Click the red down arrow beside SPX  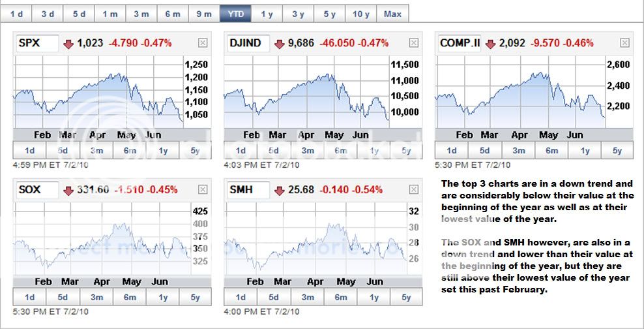click(68, 44)
